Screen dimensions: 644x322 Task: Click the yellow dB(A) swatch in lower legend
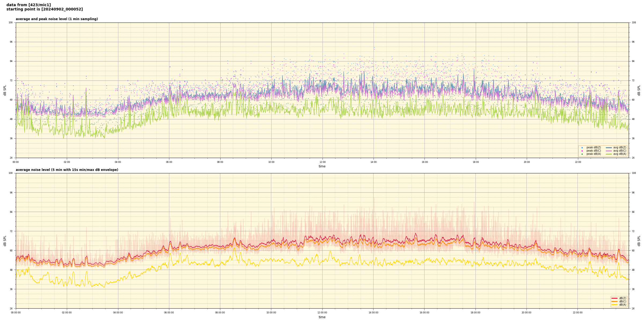(x=614, y=305)
